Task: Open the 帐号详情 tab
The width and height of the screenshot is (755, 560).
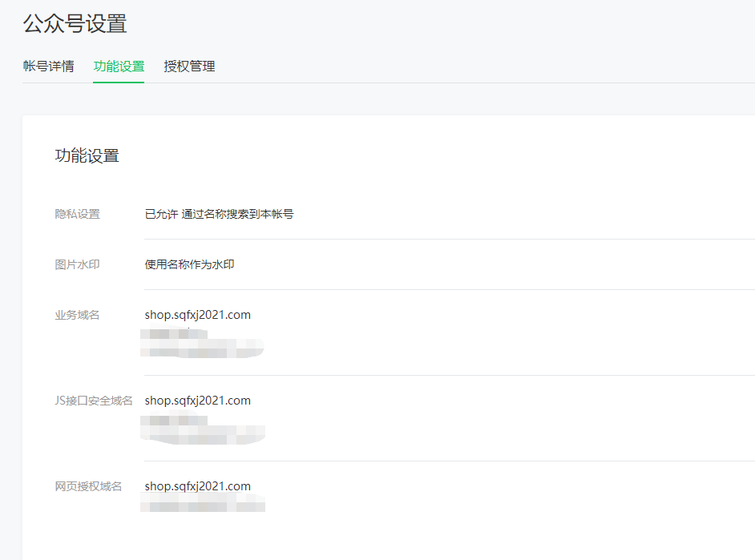Action: point(48,66)
